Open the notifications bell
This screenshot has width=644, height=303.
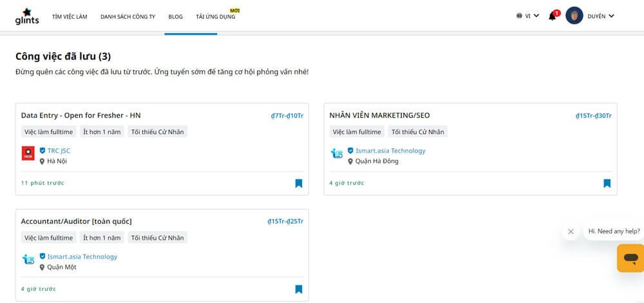click(x=552, y=16)
